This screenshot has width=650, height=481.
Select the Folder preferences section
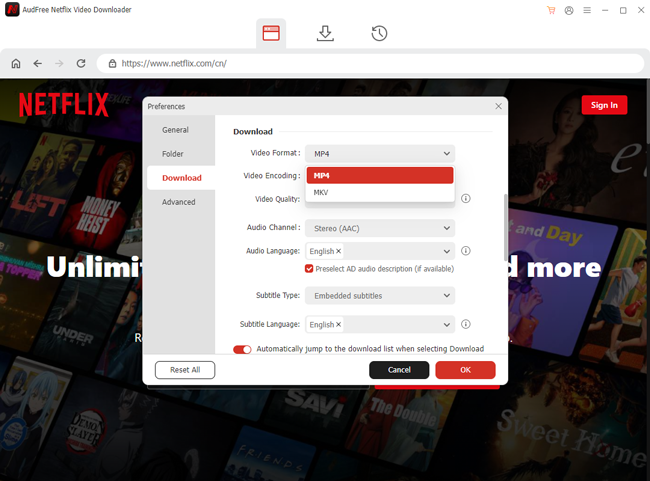coord(172,154)
